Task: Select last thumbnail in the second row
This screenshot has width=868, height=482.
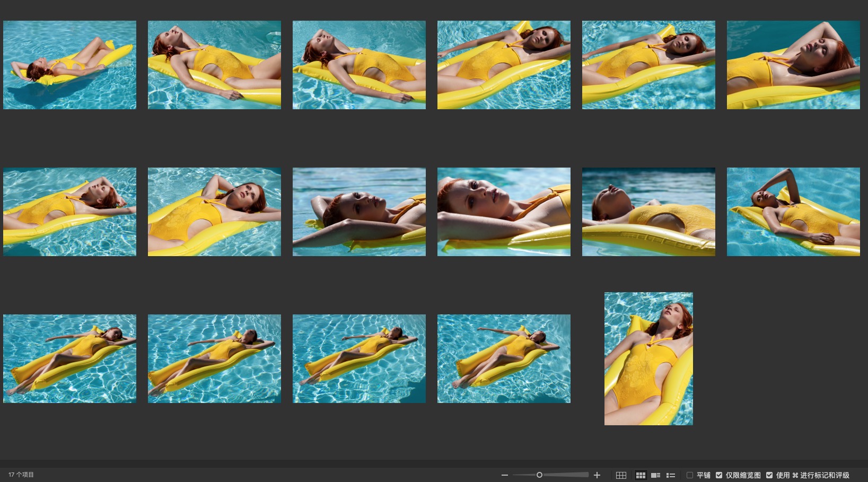Action: pyautogui.click(x=793, y=212)
